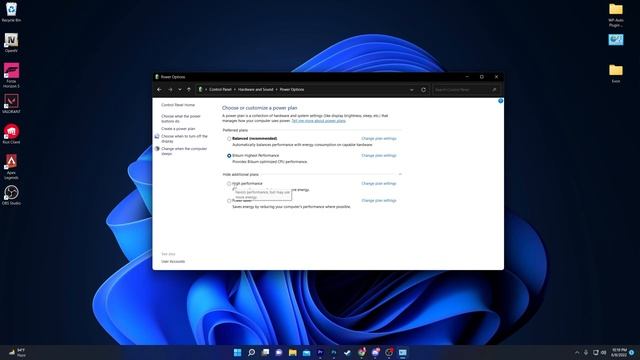Viewport: 640px width, 360px height.
Task: Open the Forza Horizon 5 desktop shortcut
Action: pyautogui.click(x=11, y=76)
